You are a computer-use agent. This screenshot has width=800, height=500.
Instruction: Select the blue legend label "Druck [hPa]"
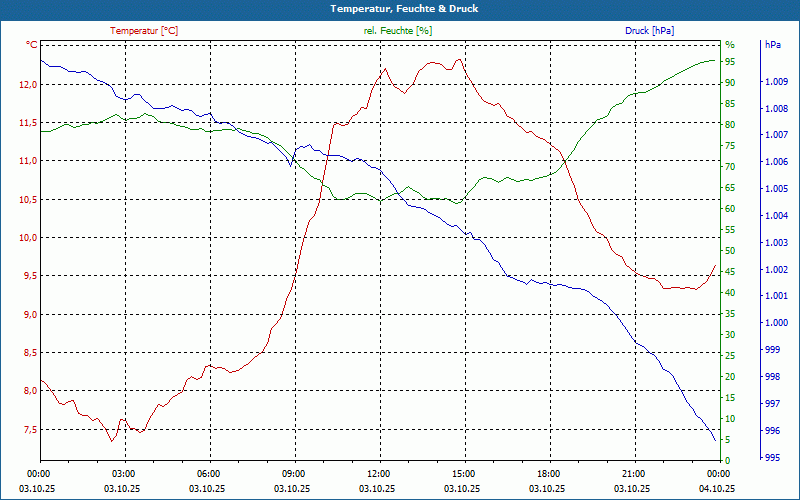(x=649, y=31)
